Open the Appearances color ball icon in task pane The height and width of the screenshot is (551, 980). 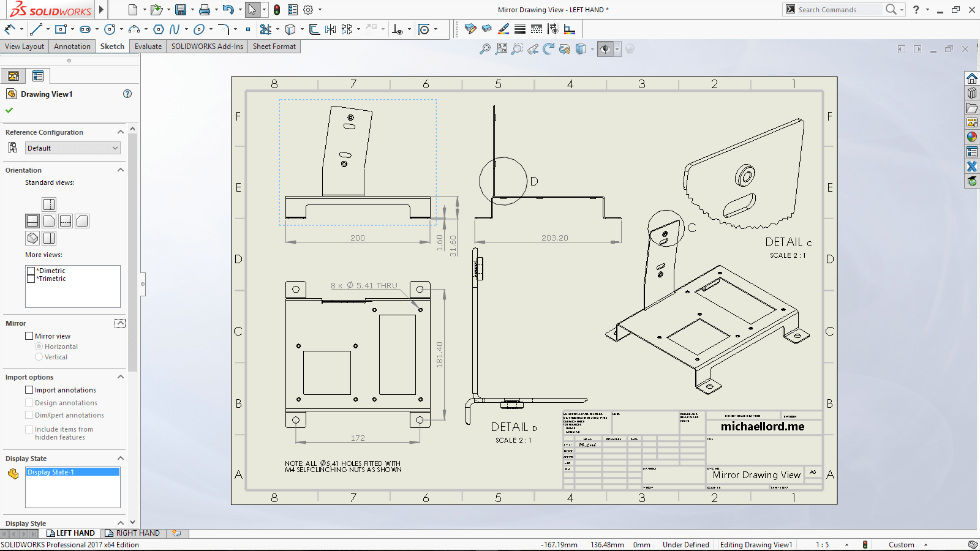click(972, 137)
